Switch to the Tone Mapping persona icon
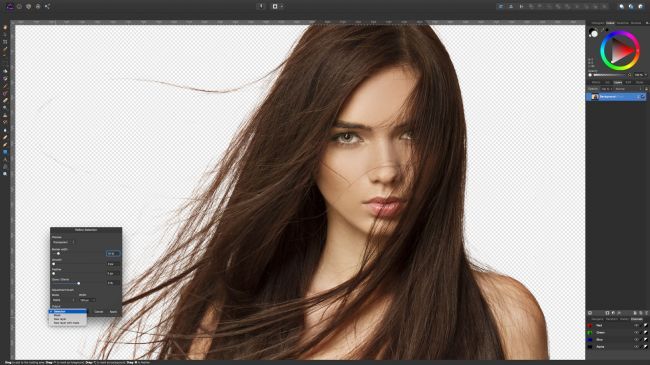 click(38, 7)
